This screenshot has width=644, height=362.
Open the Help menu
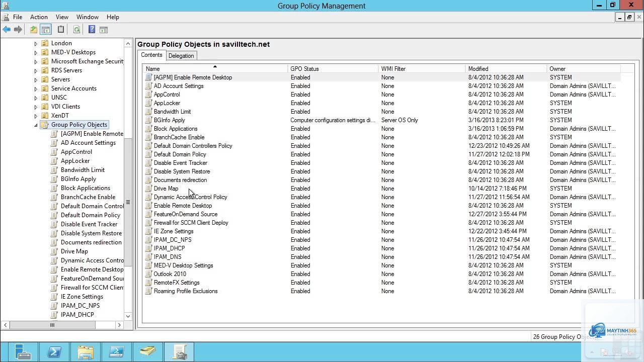pos(113,17)
